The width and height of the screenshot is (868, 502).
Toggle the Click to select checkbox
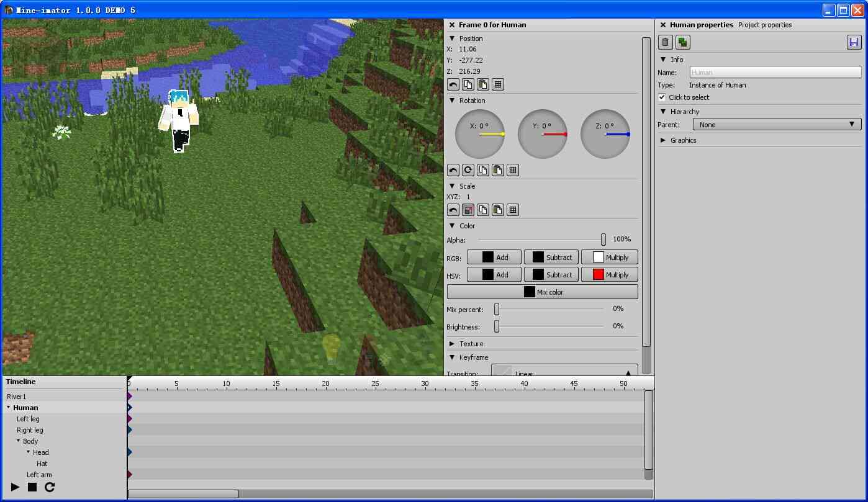point(662,97)
